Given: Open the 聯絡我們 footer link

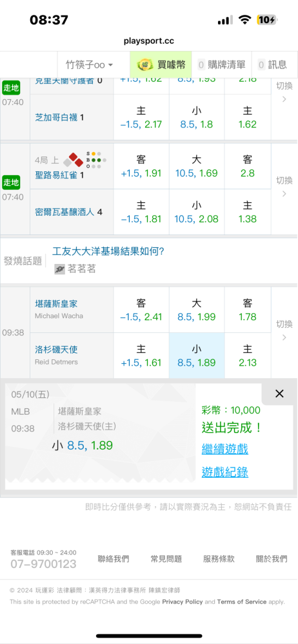Looking at the screenshot, I should [x=113, y=558].
